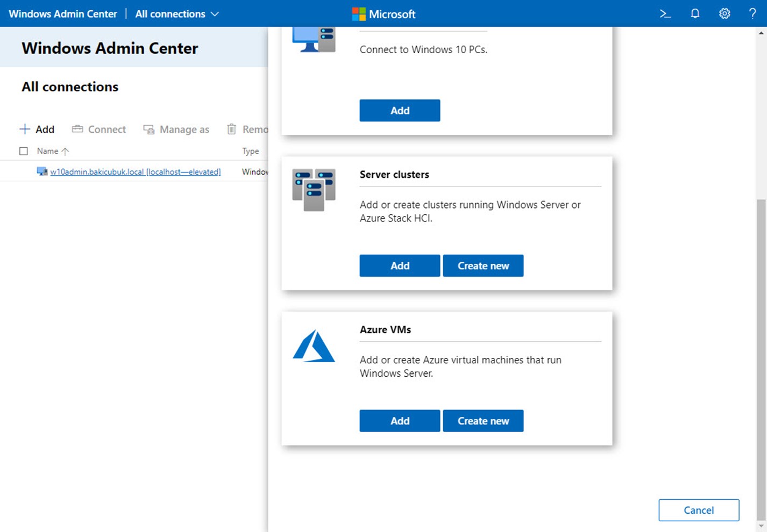Click the Server clusters heading
Viewport: 767px width, 532px height.
[x=394, y=175]
